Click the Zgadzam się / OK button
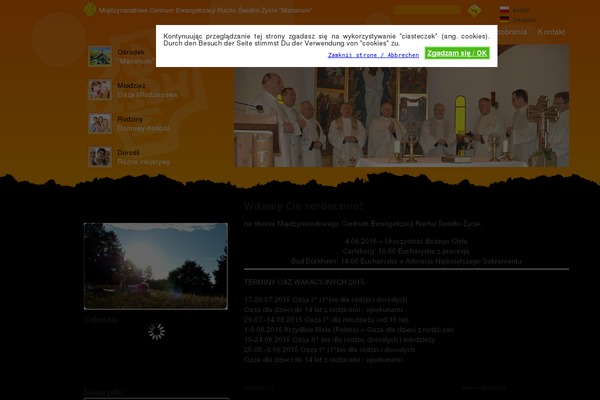This screenshot has width=600, height=400. tap(457, 53)
